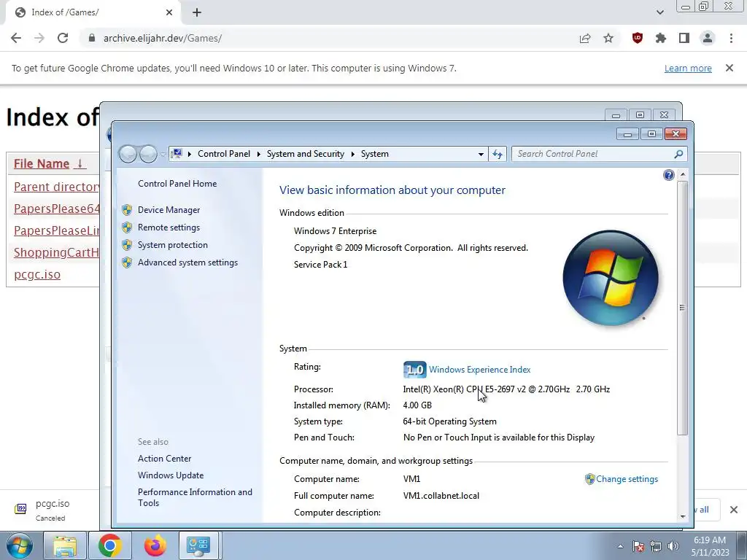Select the Index of /Games/ tab
The width and height of the screenshot is (747, 560).
point(93,12)
